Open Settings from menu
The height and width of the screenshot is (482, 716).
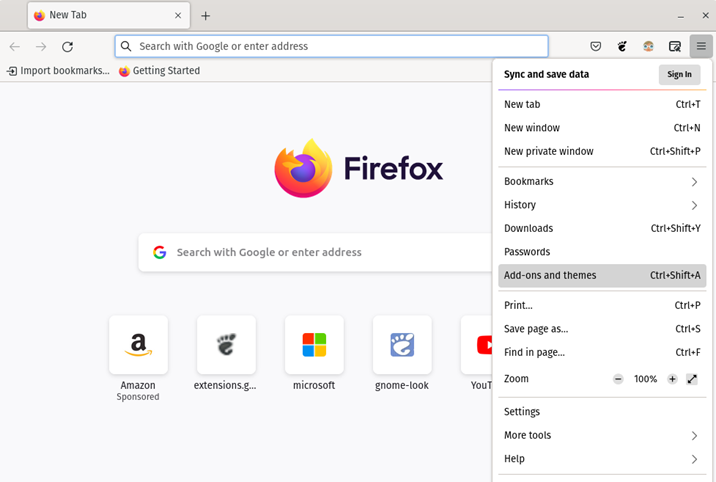[x=602, y=412]
